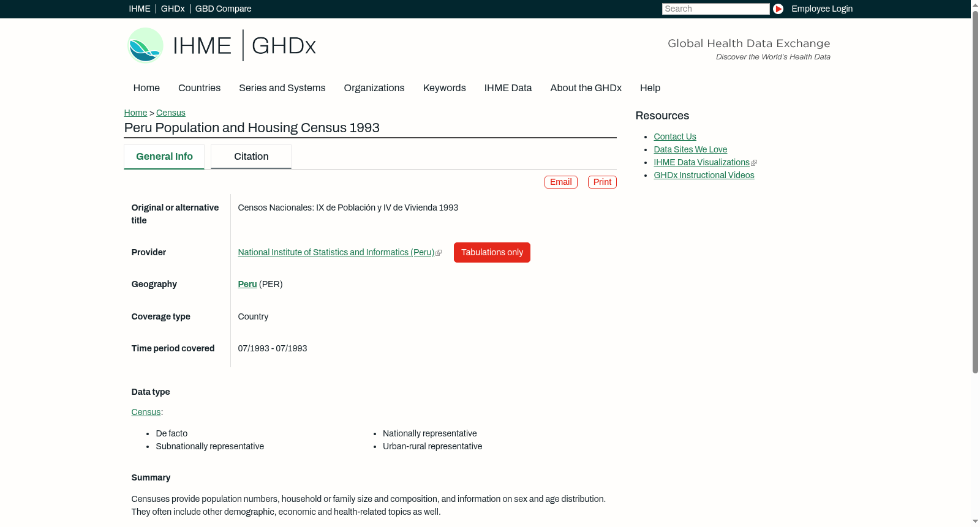Click the scrollbar down arrow

pos(975,522)
